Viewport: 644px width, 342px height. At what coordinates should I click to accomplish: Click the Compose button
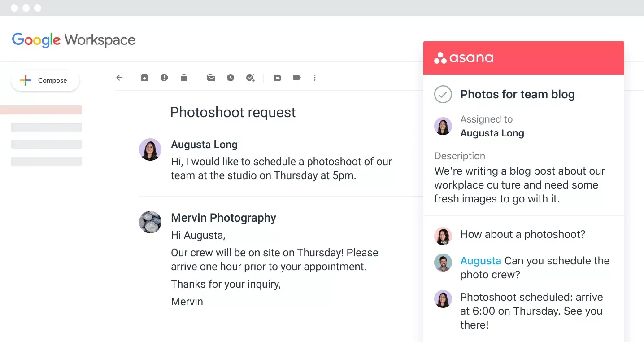(45, 81)
